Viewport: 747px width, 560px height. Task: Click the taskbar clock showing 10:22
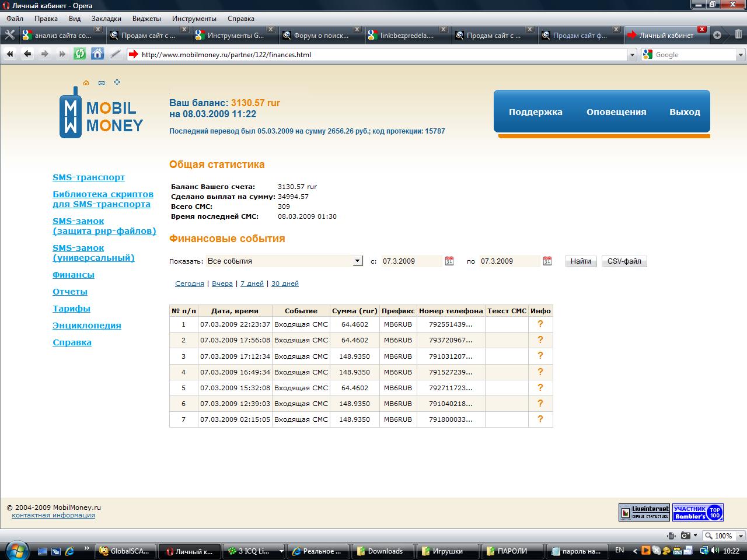pos(731,551)
